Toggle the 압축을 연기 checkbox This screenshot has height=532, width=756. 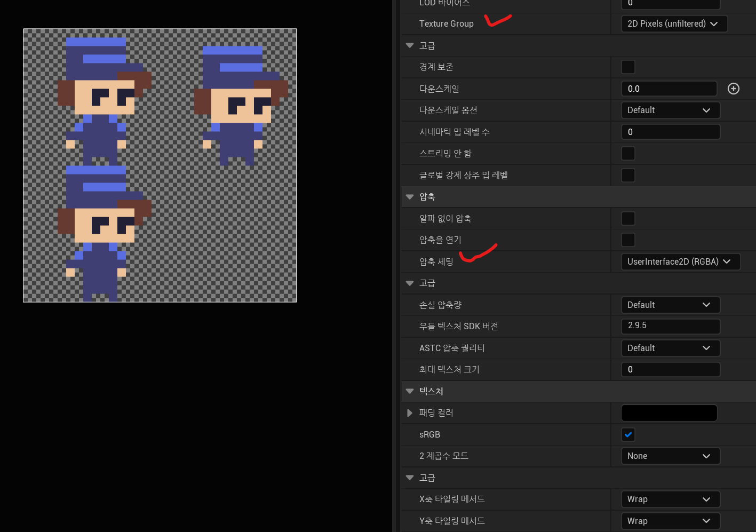(x=628, y=240)
